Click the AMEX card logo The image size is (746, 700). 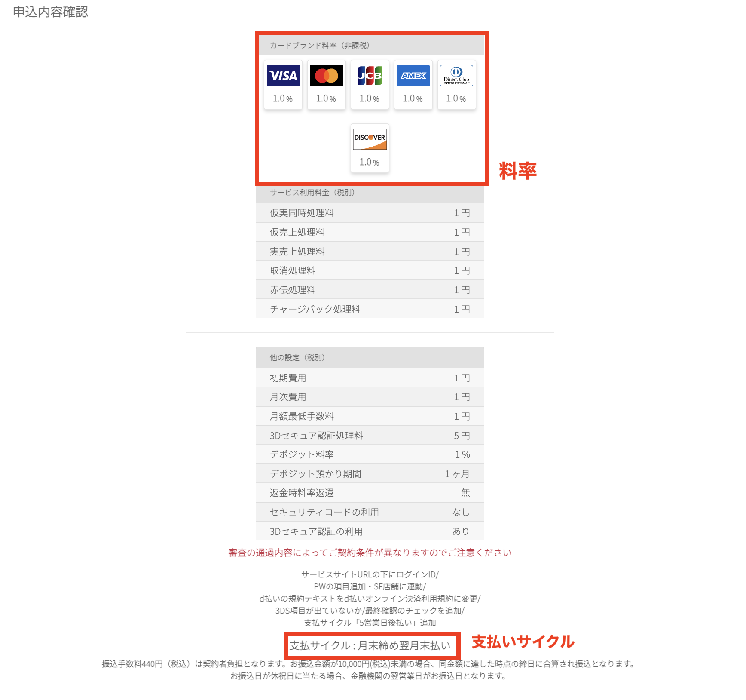(x=413, y=76)
